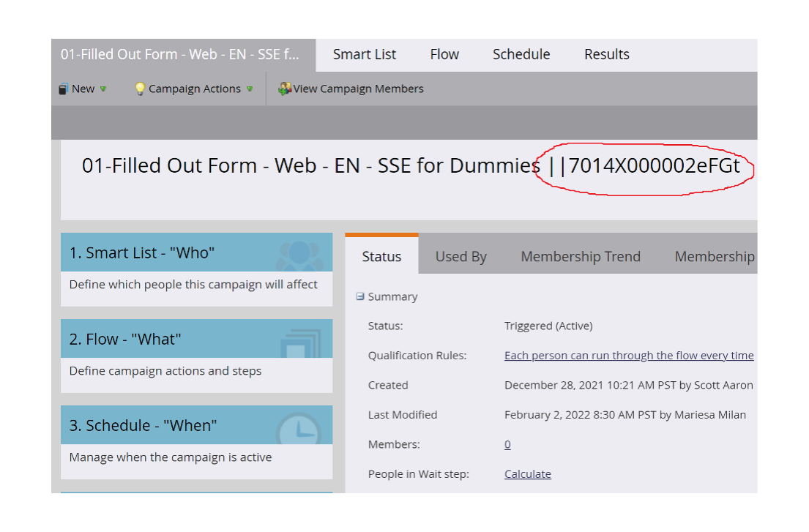
Task: Open the Smart List "Who" card
Action: (x=196, y=269)
